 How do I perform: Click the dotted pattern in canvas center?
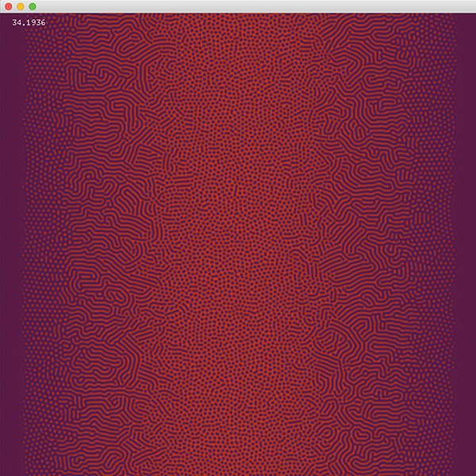(238, 238)
